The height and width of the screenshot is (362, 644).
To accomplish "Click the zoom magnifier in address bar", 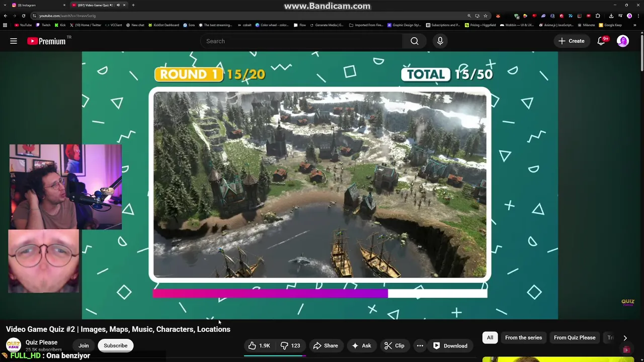I will tap(469, 16).
